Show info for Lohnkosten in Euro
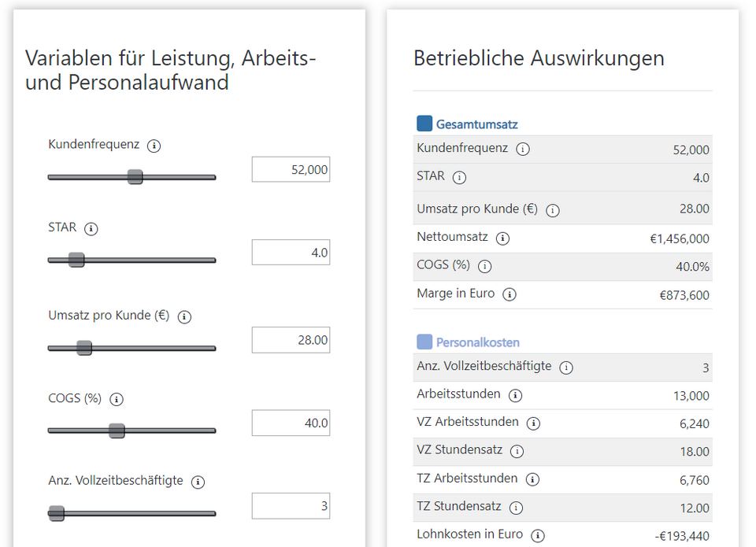The image size is (756, 547). click(537, 535)
